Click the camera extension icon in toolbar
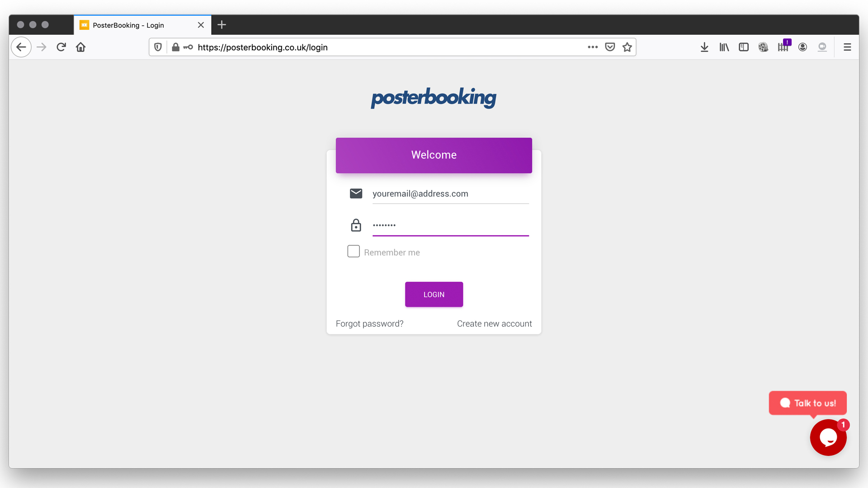This screenshot has width=868, height=488. (x=822, y=47)
